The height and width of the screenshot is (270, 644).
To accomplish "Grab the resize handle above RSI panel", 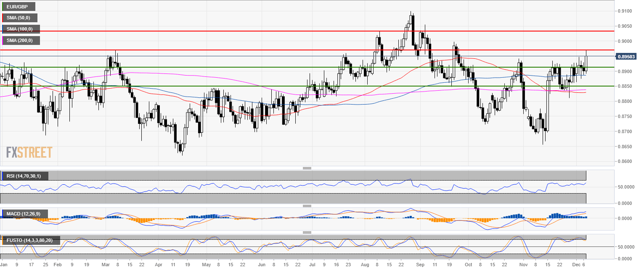I will click(307, 168).
